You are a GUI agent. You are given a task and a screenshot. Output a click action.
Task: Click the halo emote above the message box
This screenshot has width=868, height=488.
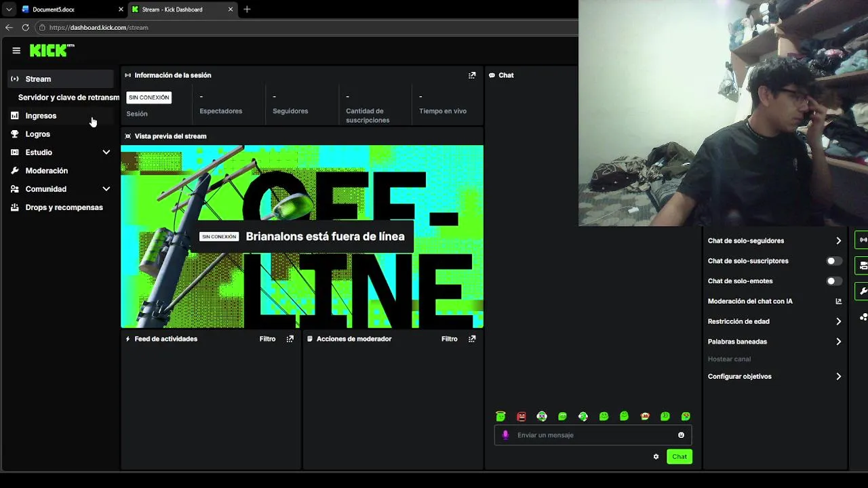(x=500, y=416)
